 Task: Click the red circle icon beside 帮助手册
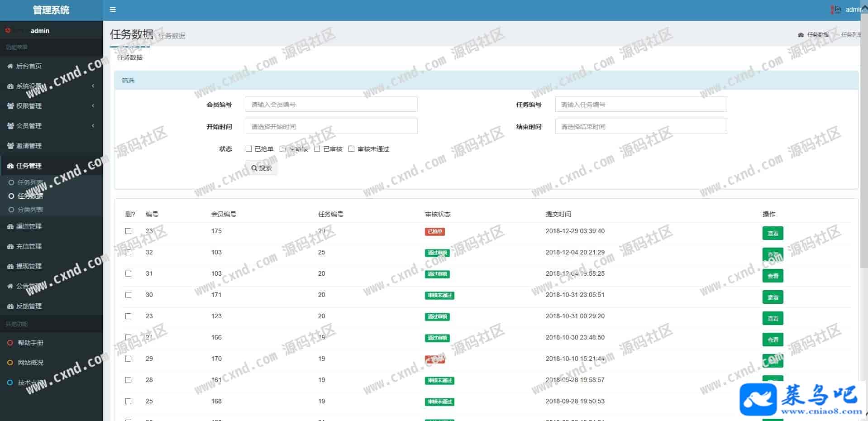click(x=10, y=343)
